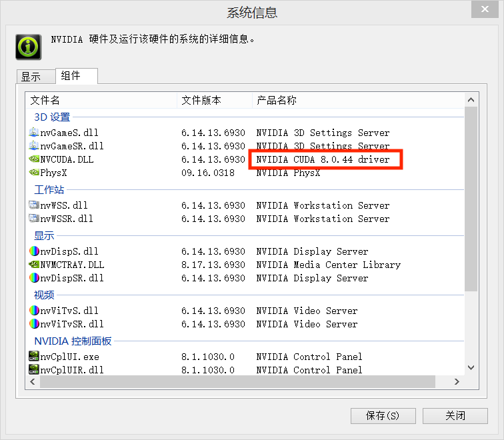Screen dimensions: 504x440
Task: Select the nvCplUI.exe file name
Action: 69,357
